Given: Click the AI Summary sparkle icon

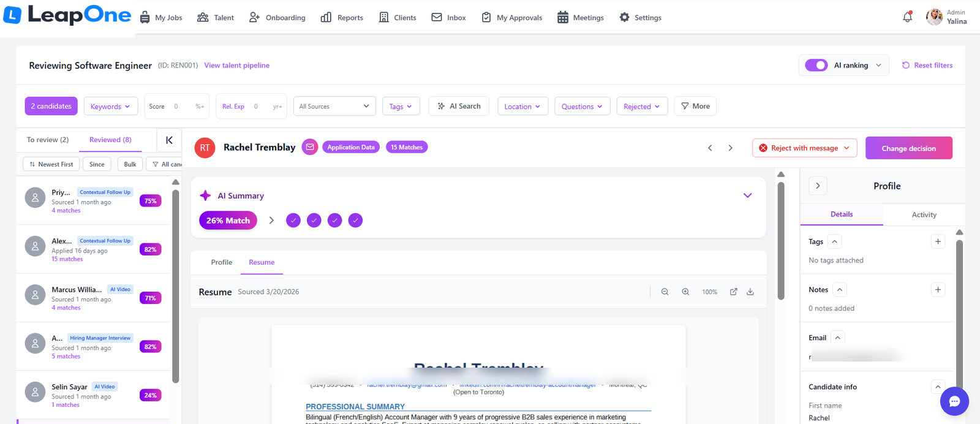Looking at the screenshot, I should coord(205,195).
